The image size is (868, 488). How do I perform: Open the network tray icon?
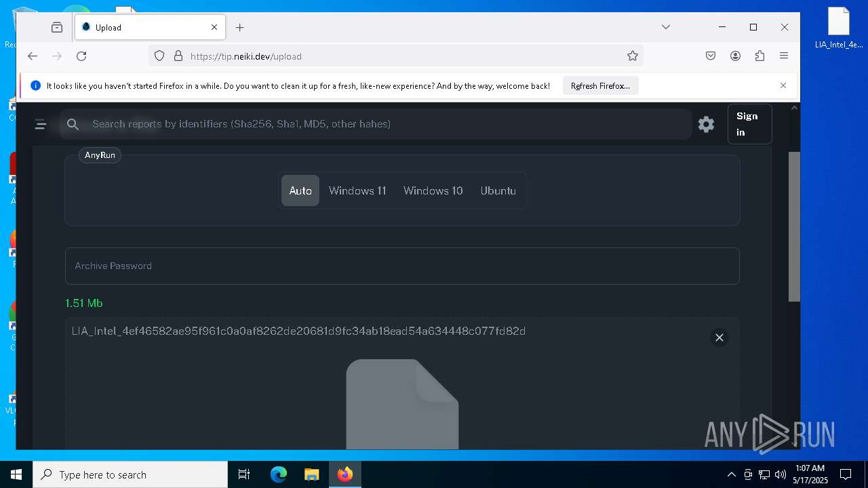[764, 474]
